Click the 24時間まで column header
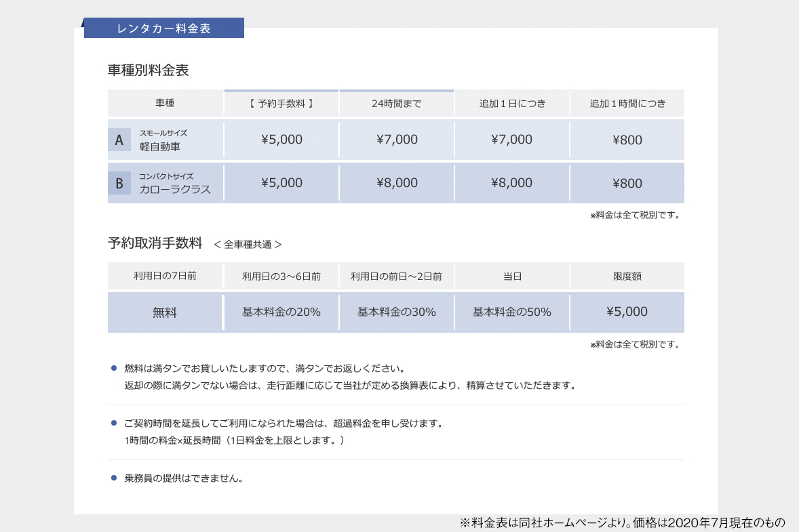Image resolution: width=799 pixels, height=532 pixels. pos(397,104)
